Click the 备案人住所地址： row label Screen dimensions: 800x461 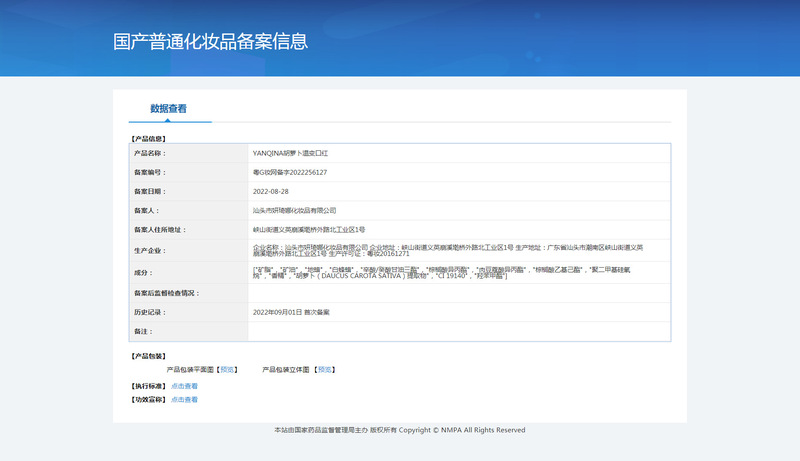pos(160,229)
